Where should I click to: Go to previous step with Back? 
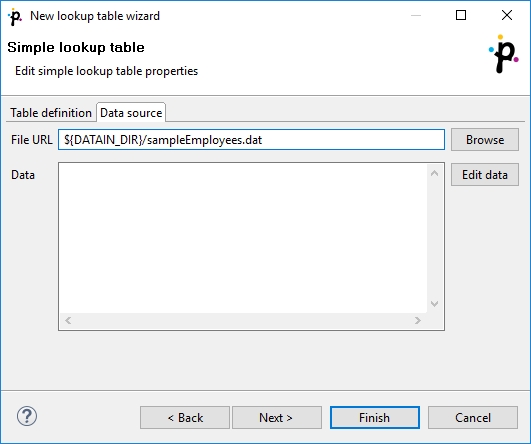point(185,418)
